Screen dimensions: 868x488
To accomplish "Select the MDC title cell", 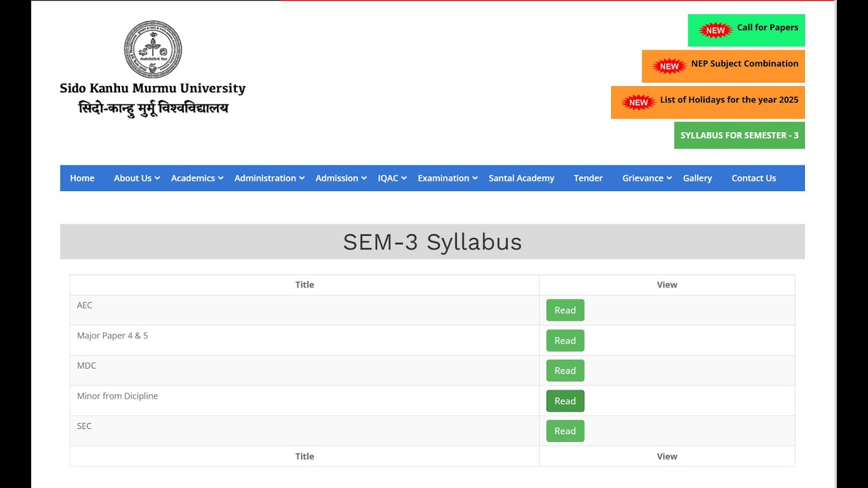I will [x=304, y=371].
